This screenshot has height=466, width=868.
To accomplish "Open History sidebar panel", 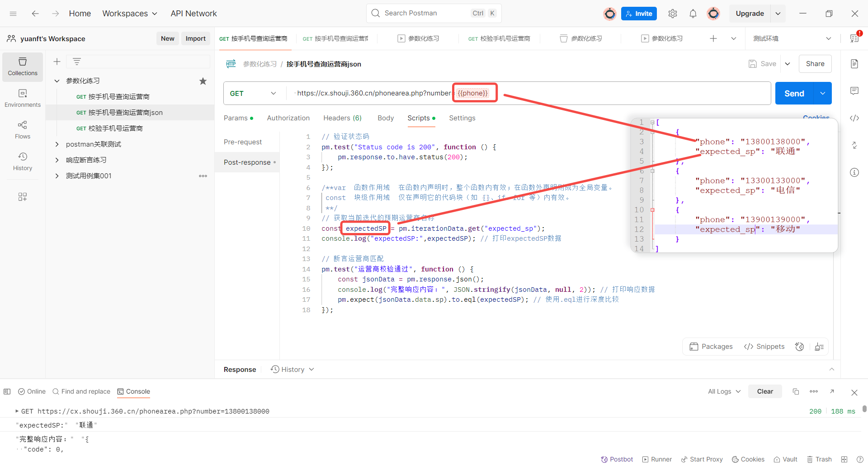I will tap(23, 162).
